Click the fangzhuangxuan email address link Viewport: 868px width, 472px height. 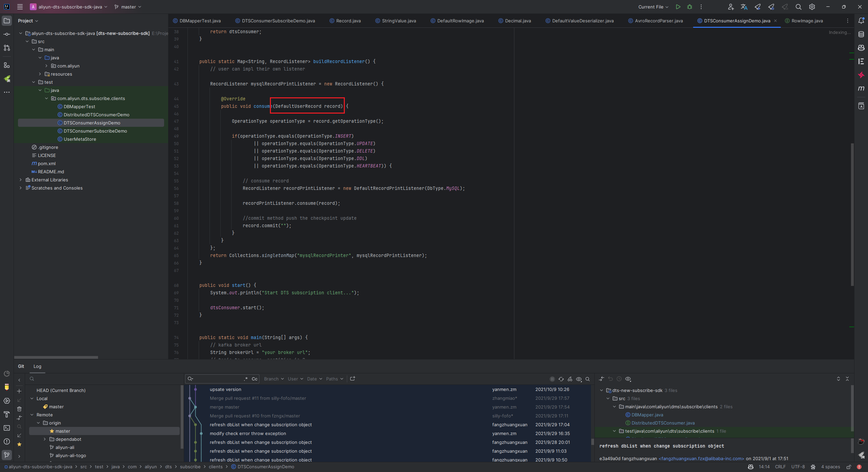tap(701, 458)
